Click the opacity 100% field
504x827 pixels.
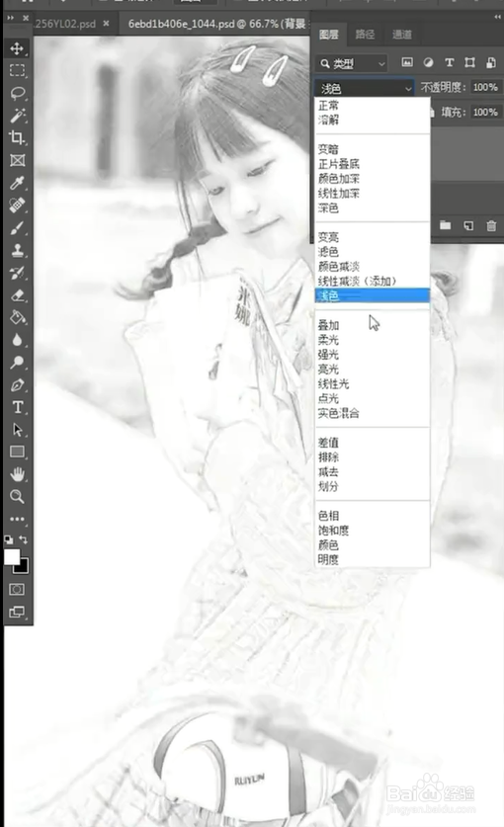(485, 87)
